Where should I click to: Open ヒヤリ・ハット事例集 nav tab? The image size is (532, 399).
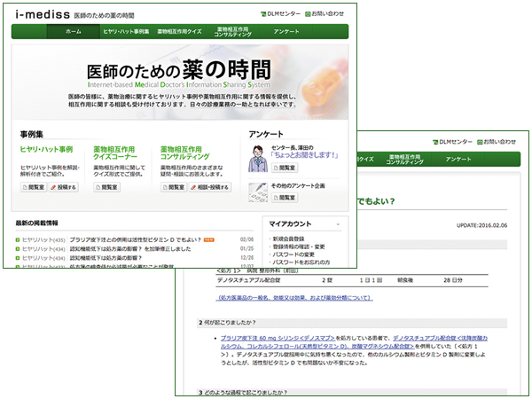tap(126, 32)
